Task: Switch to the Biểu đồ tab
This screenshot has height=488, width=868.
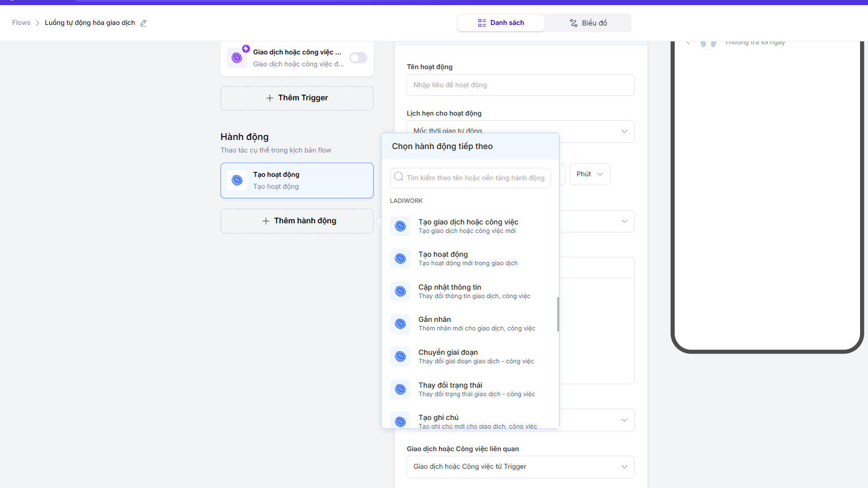Action: tap(588, 23)
